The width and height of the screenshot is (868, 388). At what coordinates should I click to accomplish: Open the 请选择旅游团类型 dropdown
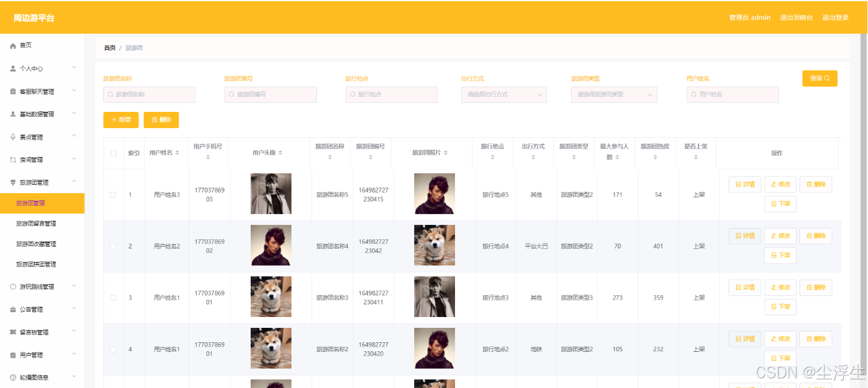pyautogui.click(x=614, y=94)
